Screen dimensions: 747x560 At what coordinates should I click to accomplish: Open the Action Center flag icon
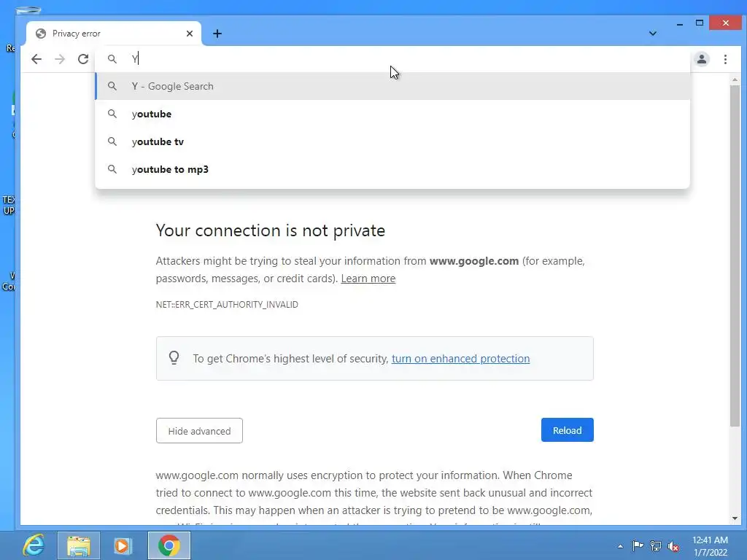638,545
